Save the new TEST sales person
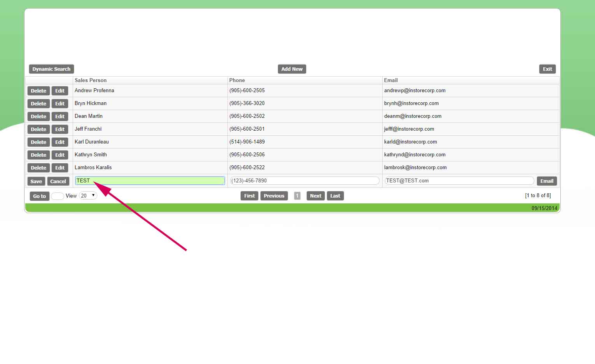The width and height of the screenshot is (595, 364). [36, 182]
